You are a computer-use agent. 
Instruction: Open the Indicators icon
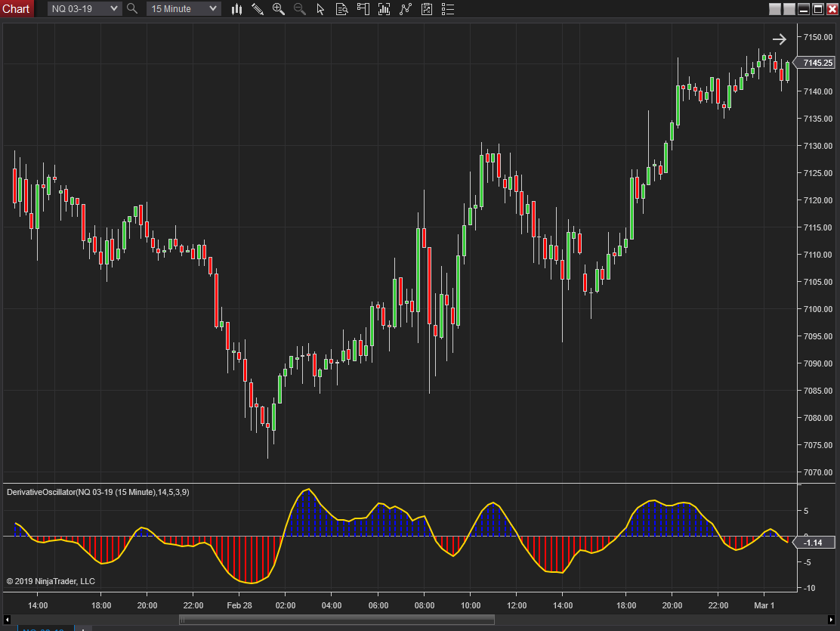384,9
